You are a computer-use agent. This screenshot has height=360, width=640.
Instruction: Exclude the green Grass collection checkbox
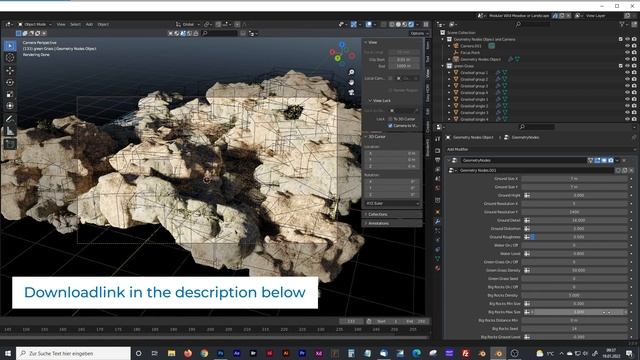[x=621, y=66]
